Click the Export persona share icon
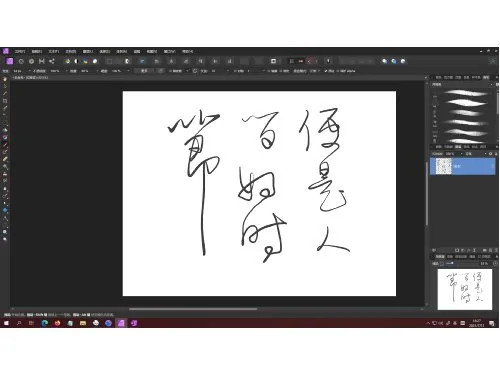The image size is (500, 375). pyautogui.click(x=52, y=61)
